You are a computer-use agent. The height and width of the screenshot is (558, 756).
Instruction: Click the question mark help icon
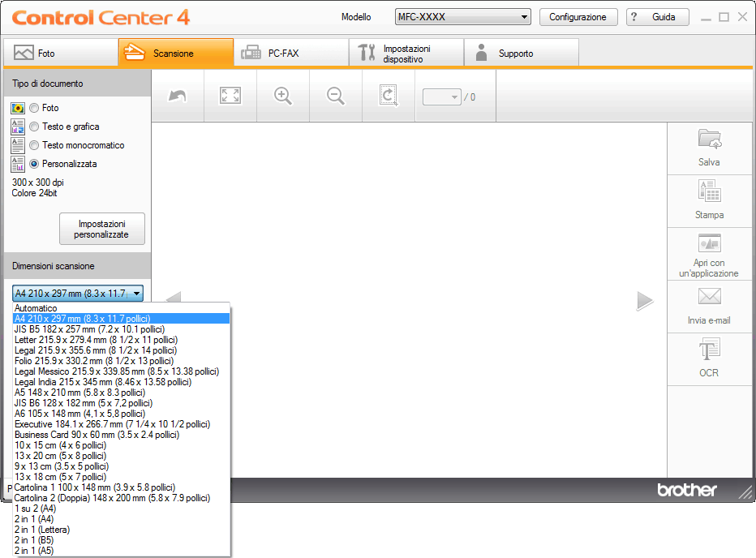[634, 17]
